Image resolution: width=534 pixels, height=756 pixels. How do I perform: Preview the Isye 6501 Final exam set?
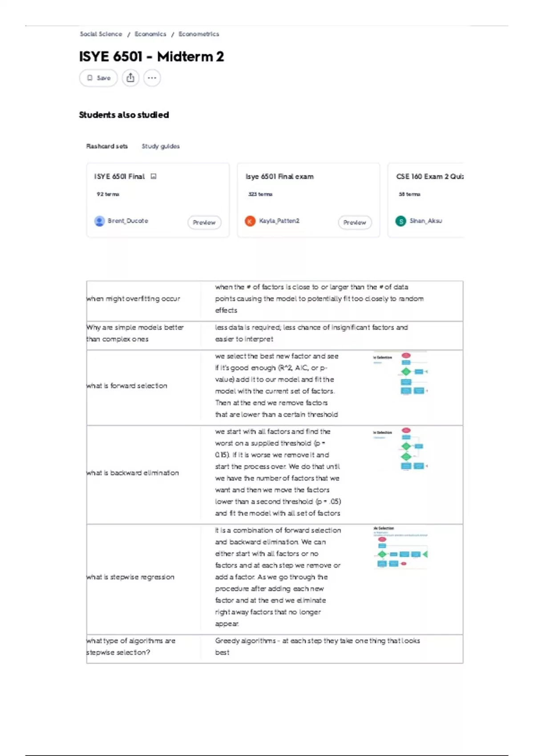click(355, 222)
